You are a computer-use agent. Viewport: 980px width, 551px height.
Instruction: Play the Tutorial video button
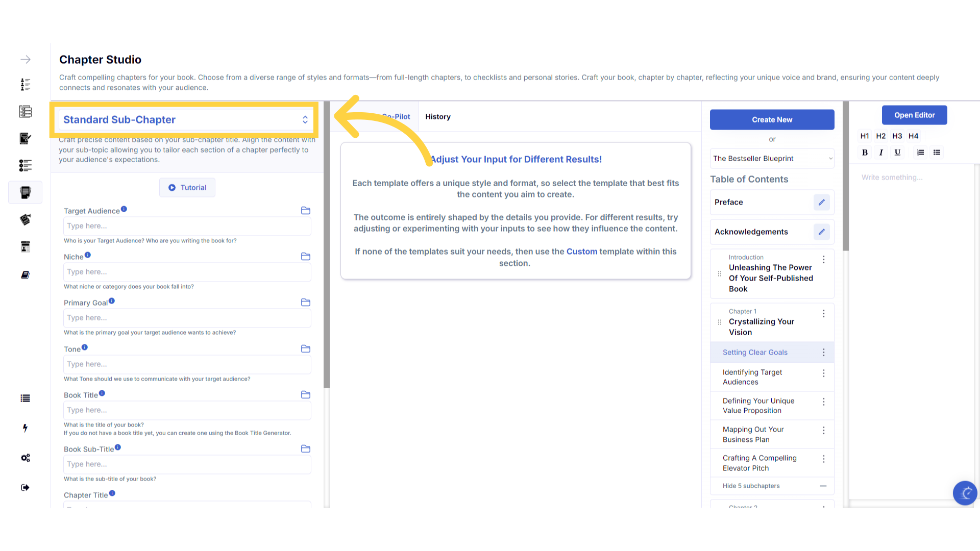pos(187,187)
